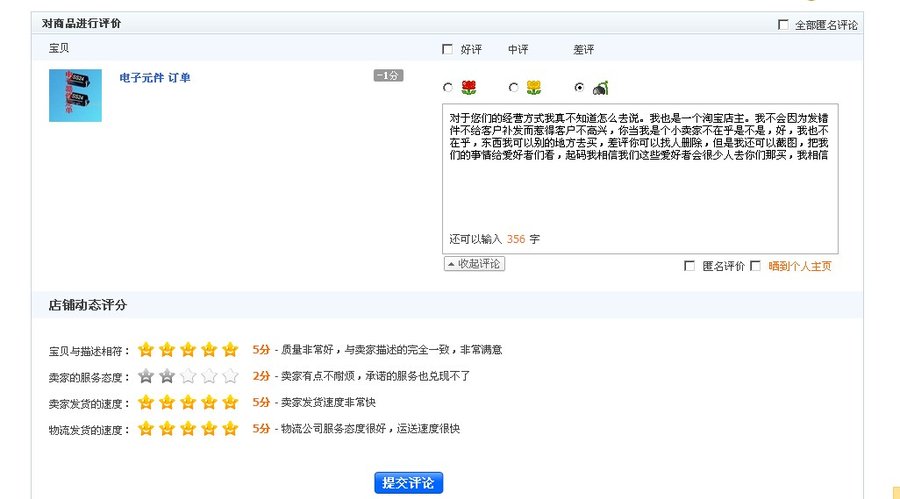The height and width of the screenshot is (499, 900).
Task: Click the product thumbnail image
Action: [x=75, y=95]
